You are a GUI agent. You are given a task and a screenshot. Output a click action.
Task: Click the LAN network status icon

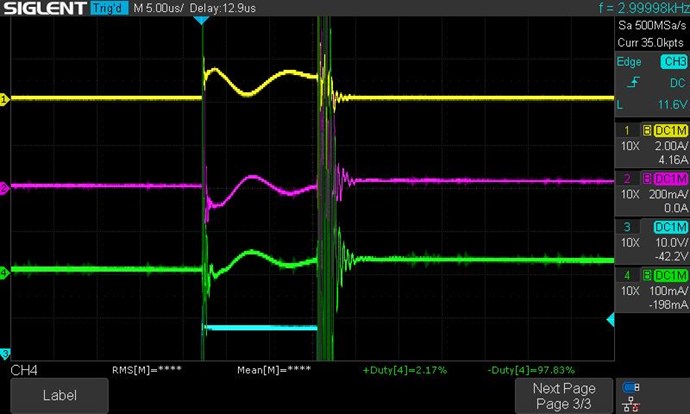tap(631, 404)
